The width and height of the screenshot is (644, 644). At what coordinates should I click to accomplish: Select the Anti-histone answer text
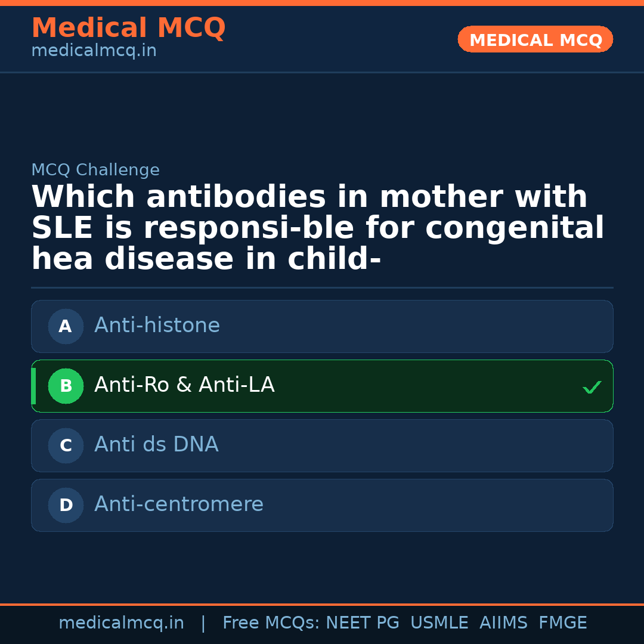[x=157, y=326]
